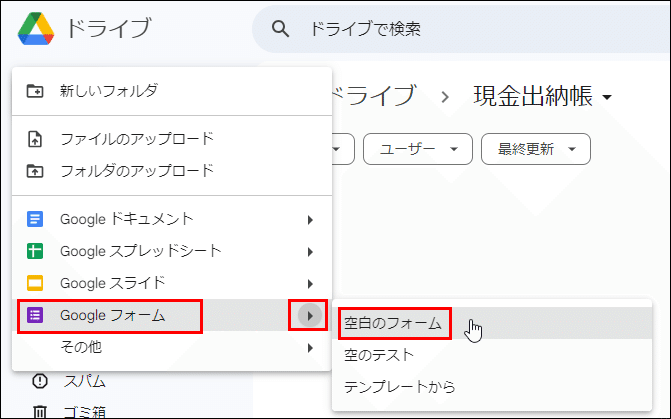The height and width of the screenshot is (419, 671).
Task: Click the ドライブ title text by the logo
Action: [x=109, y=29]
